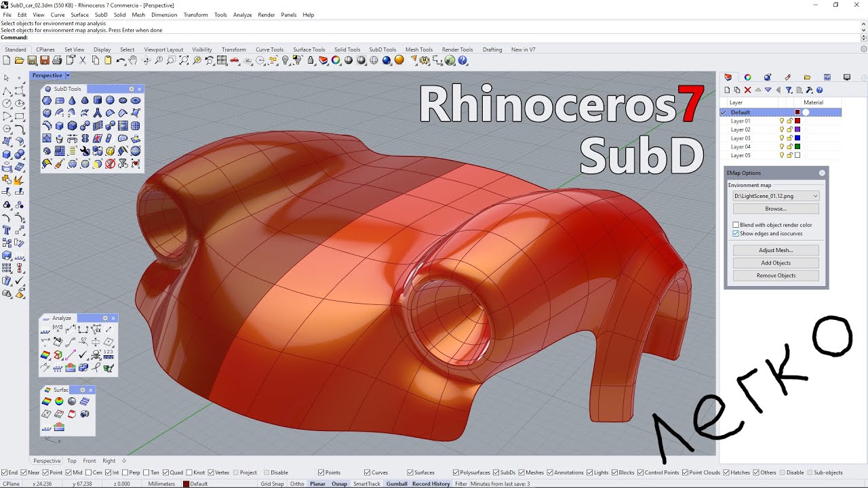The image size is (868, 488).
Task: Toggle Blend with object render color checkbox
Action: (x=736, y=225)
